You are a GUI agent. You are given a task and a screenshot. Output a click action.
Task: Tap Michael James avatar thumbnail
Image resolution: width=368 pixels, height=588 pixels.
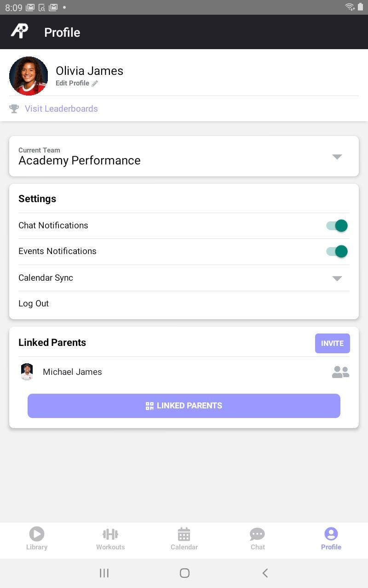click(27, 372)
